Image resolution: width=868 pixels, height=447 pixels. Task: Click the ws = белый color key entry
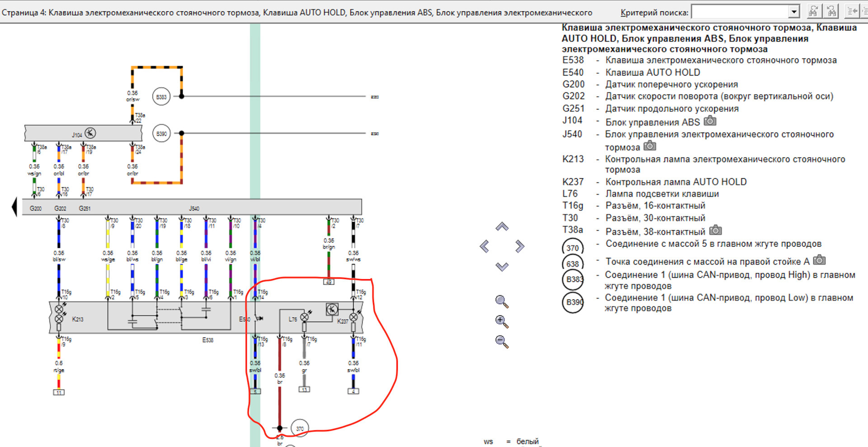(x=511, y=442)
